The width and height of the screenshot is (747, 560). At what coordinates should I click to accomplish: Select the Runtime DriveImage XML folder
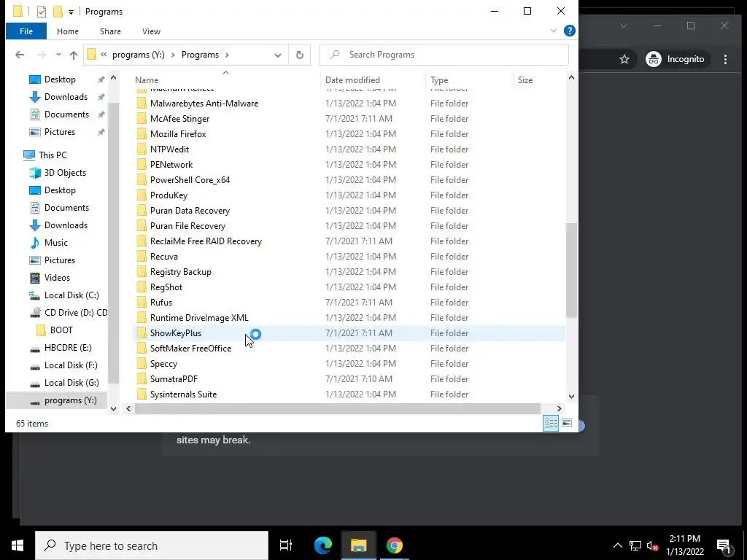(x=349, y=318)
